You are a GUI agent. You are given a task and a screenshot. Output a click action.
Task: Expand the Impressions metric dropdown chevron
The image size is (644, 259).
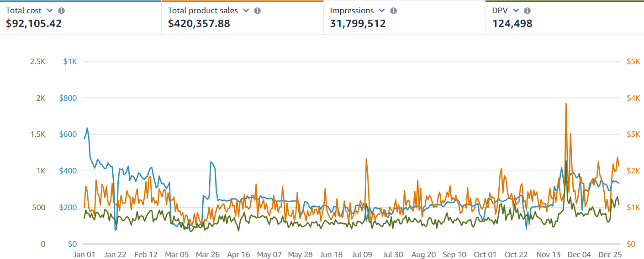tap(382, 11)
